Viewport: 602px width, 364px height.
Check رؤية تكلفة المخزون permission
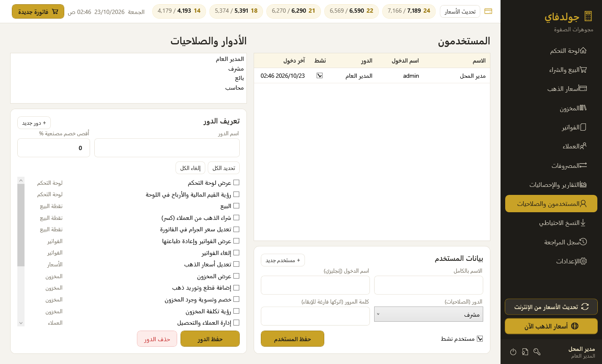[x=237, y=311]
